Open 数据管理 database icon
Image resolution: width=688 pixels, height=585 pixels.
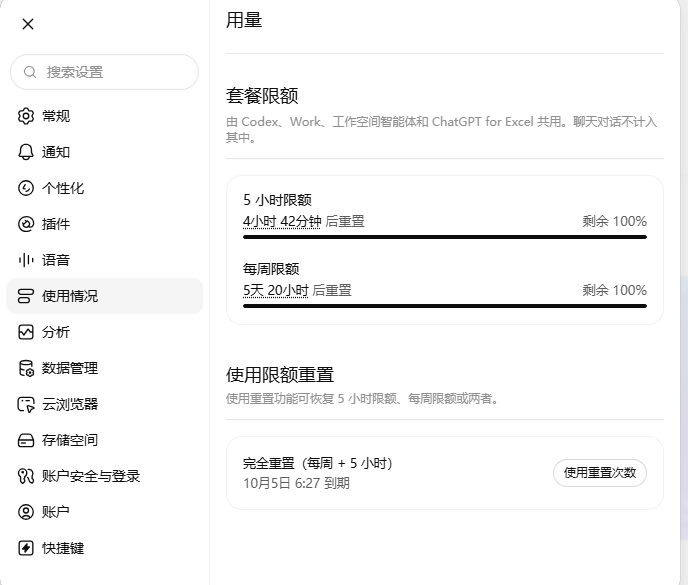[26, 368]
